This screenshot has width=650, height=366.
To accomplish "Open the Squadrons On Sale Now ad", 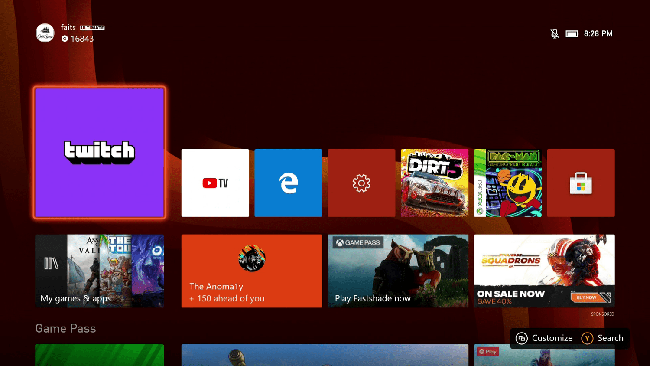I will coord(544,271).
